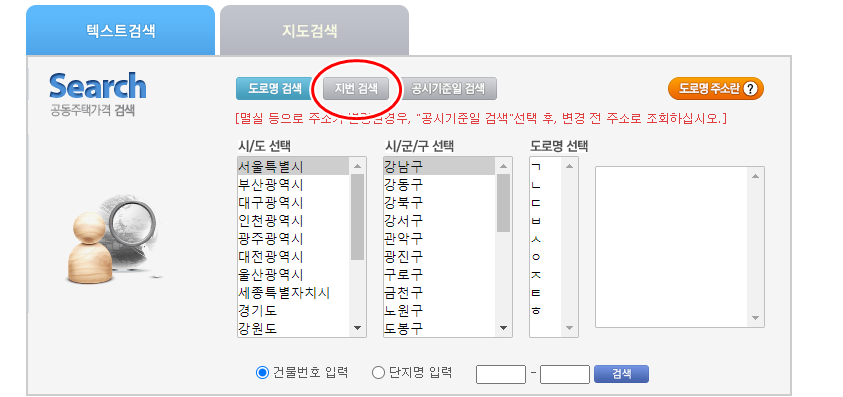
Task: Switch to the 텍스트검색 tab
Action: [120, 30]
